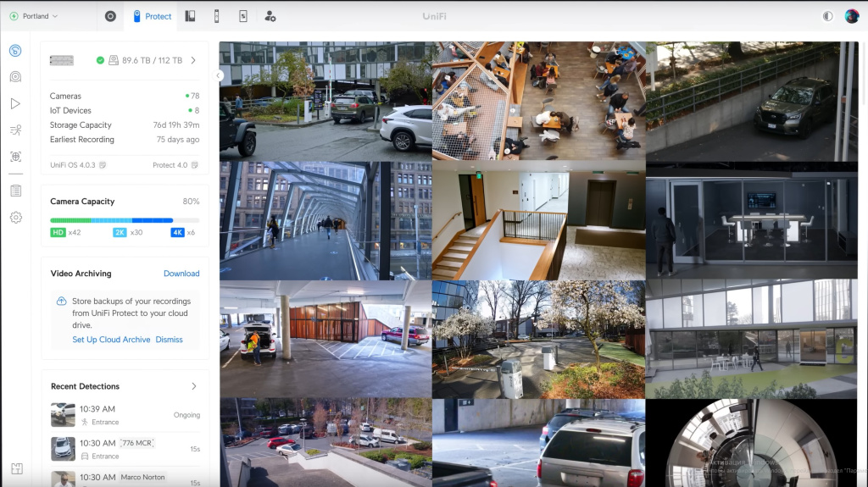Open the floor plan icon at sidebar bottom
This screenshot has width=868, height=487.
coord(15,468)
